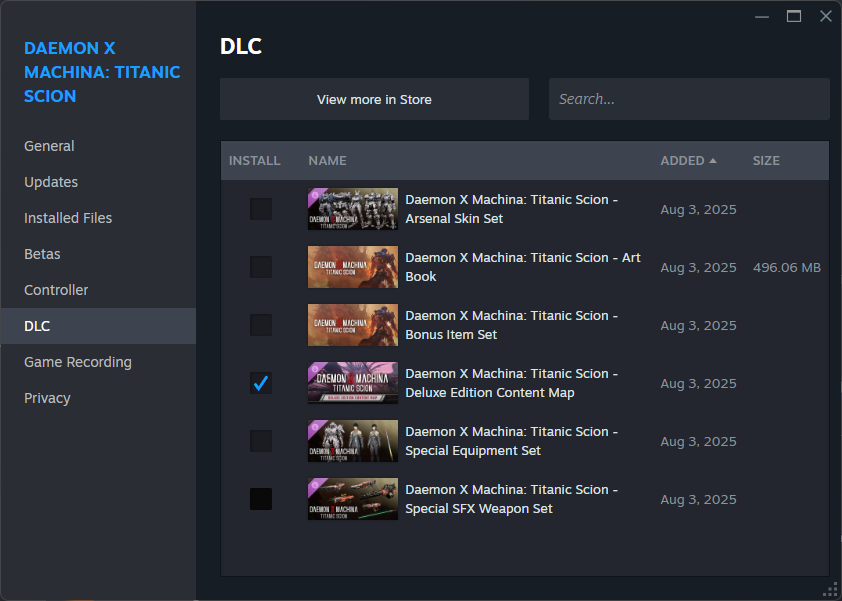
Task: Select the DLC sidebar tab
Action: tap(98, 326)
